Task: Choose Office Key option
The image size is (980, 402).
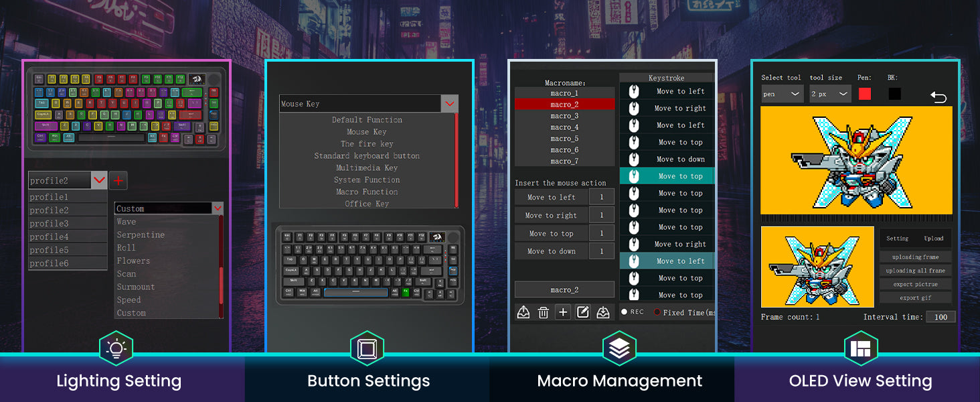Action: point(367,204)
